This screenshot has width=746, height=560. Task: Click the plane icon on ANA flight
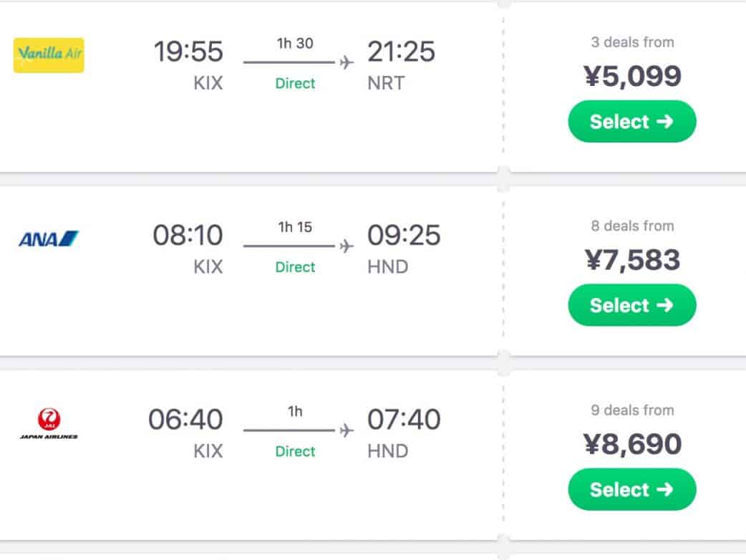(347, 246)
